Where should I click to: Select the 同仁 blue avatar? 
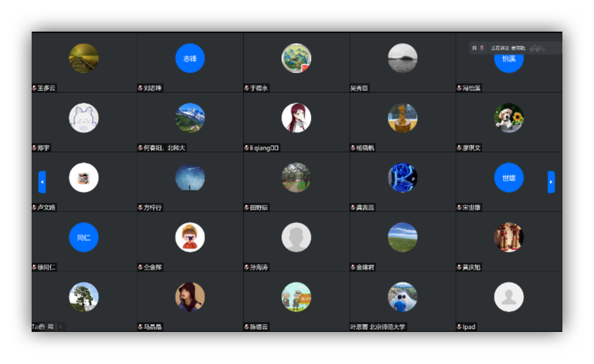pos(83,237)
